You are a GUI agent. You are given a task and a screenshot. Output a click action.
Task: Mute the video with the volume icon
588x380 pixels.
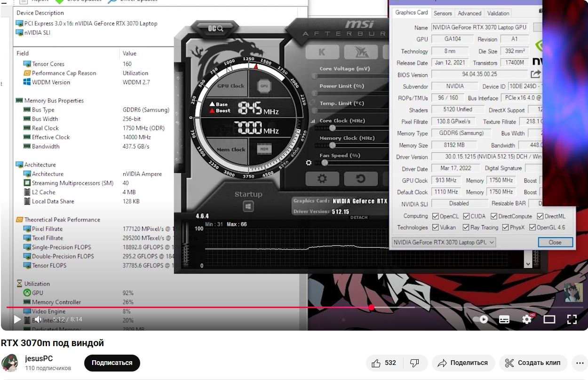click(38, 319)
